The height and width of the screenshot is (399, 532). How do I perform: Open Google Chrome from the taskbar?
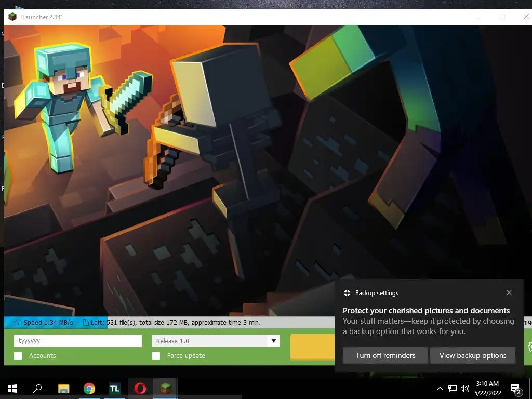pyautogui.click(x=89, y=389)
